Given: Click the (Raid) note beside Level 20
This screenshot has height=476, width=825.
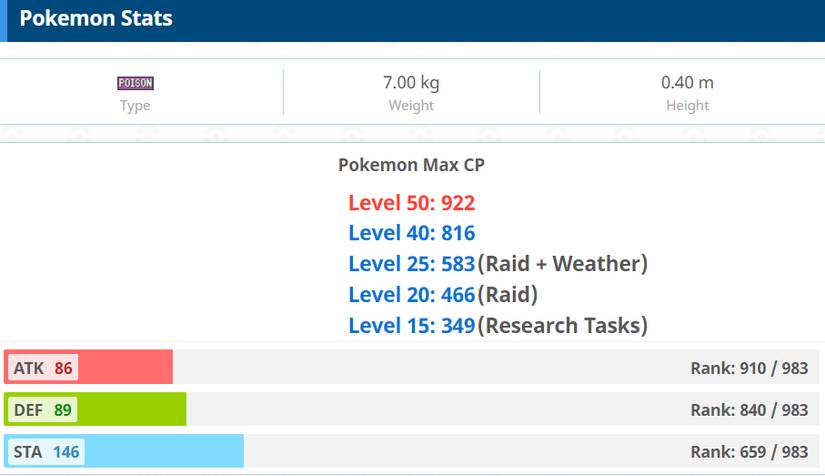Looking at the screenshot, I should [x=508, y=295].
